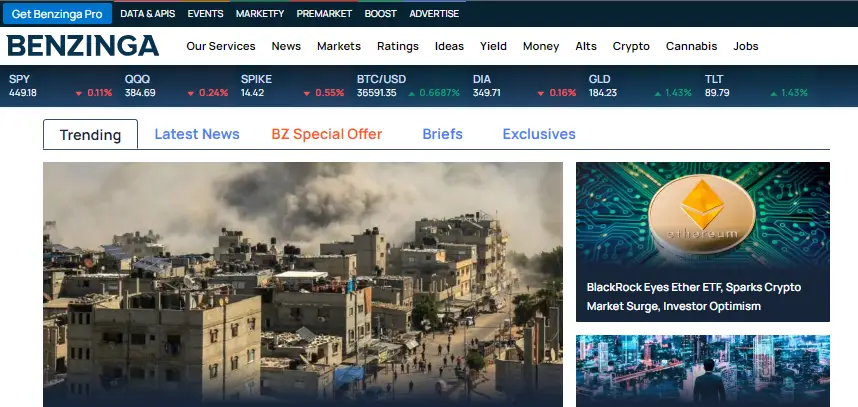Click SPIKE red down arrow

(306, 94)
